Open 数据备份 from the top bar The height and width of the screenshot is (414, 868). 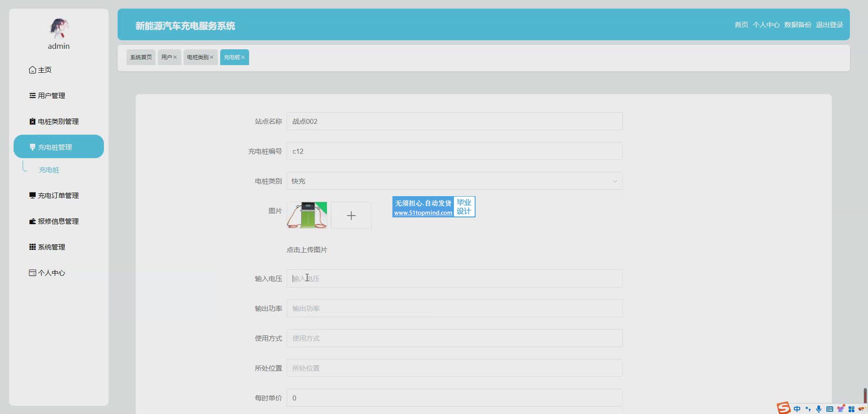tap(797, 25)
